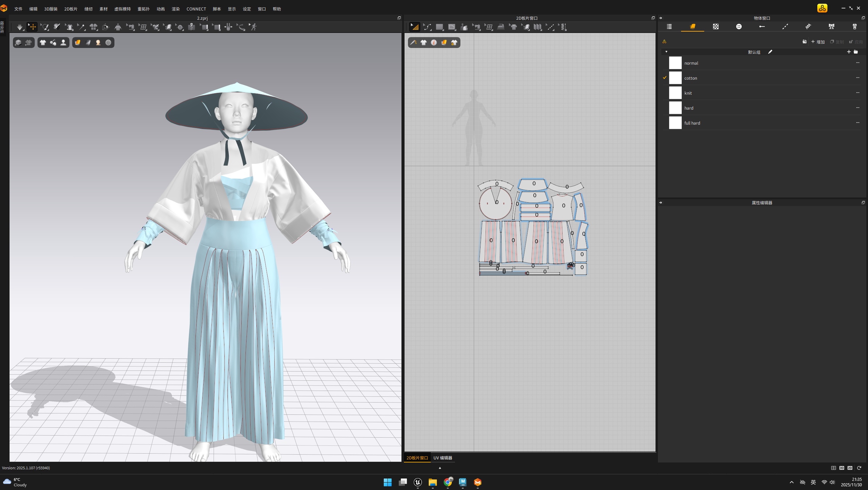The height and width of the screenshot is (490, 868).
Task: Select the Select/Move tool in 3D toolbar
Action: pos(32,27)
